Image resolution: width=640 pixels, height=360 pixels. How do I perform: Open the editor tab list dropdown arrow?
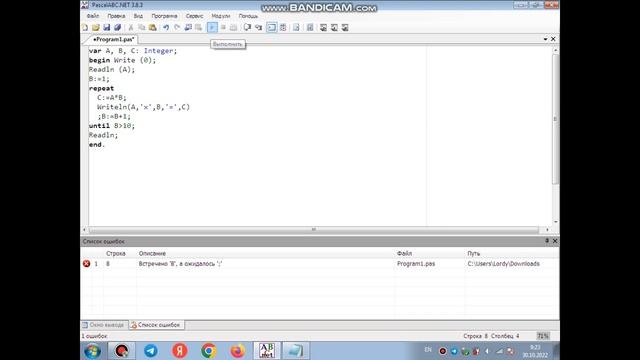pos(545,39)
